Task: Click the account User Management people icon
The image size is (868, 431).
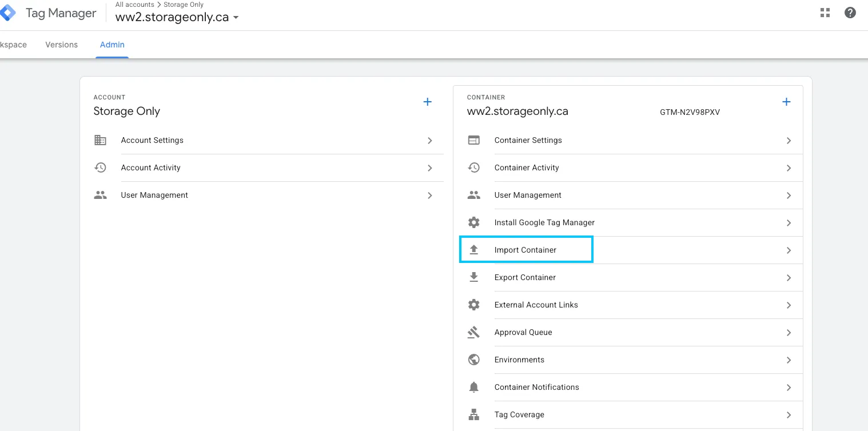Action: coord(100,195)
